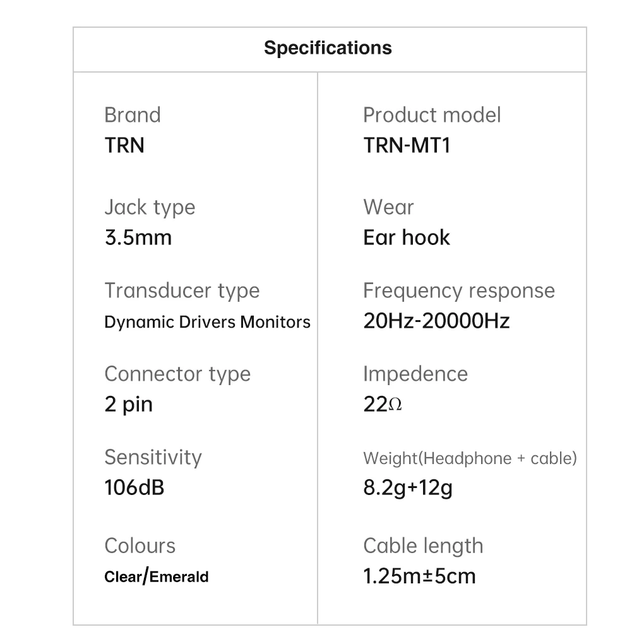Click the Connector type label
This screenshot has width=644, height=644.
(177, 374)
